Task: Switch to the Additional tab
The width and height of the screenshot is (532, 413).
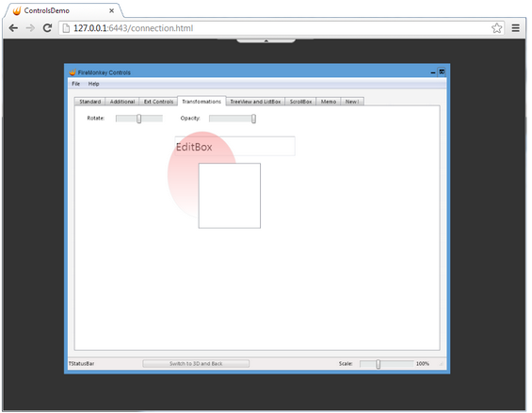Action: point(122,102)
